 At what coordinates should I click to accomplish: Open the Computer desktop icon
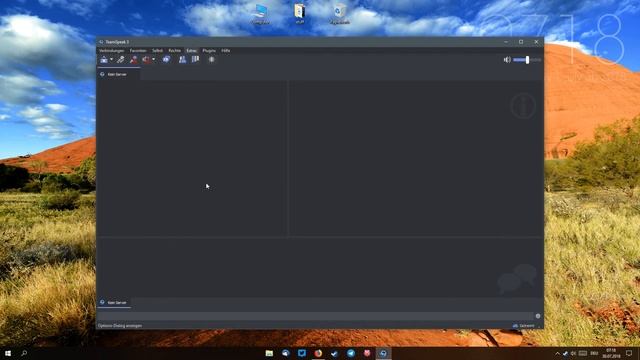pos(260,14)
